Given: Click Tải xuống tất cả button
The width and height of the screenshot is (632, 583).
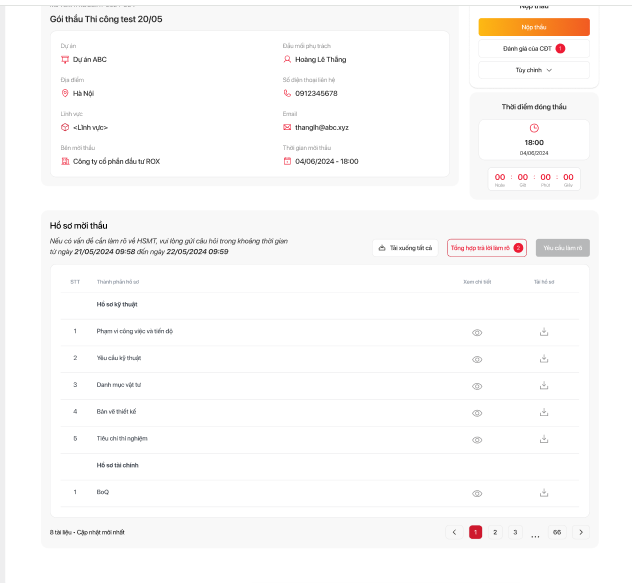Looking at the screenshot, I should [405, 247].
